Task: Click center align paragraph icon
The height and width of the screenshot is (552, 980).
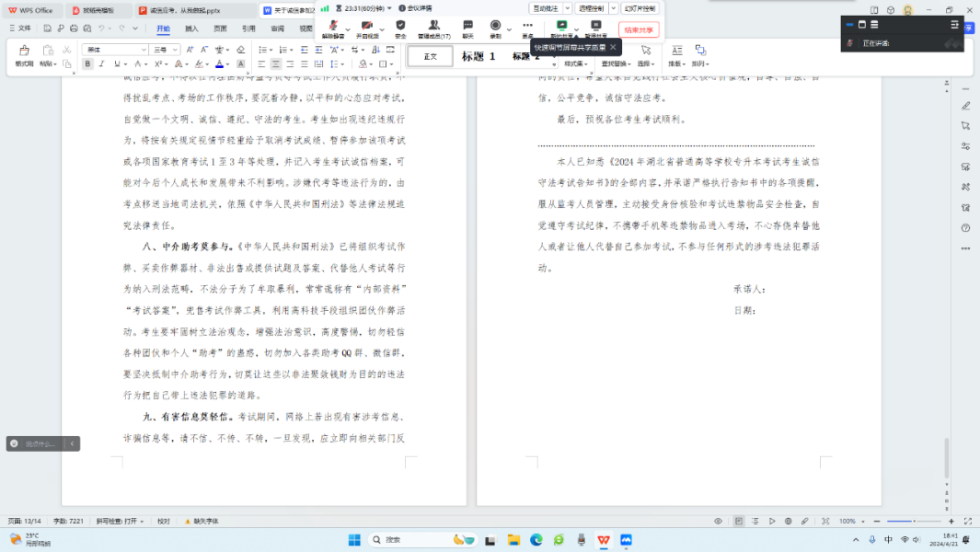Action: (x=277, y=64)
